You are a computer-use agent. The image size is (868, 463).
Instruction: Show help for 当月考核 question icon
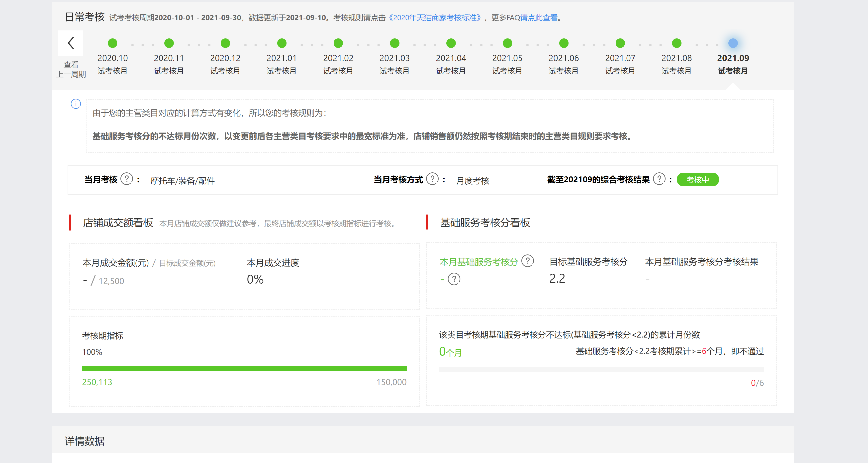[127, 179]
